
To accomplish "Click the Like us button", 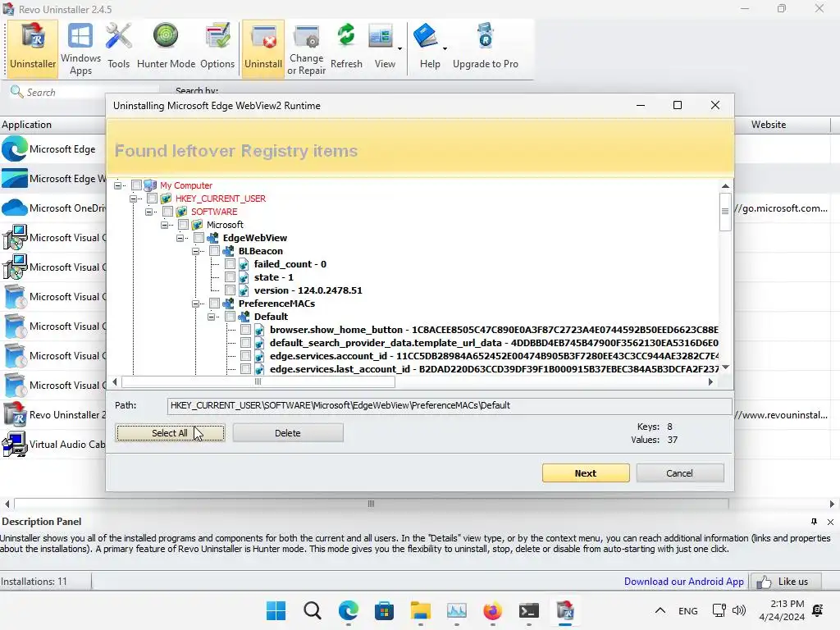I will pos(787,582).
